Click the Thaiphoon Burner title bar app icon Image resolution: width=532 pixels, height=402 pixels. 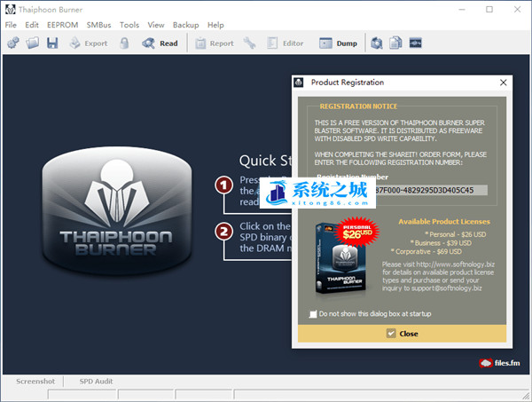pyautogui.click(x=10, y=10)
